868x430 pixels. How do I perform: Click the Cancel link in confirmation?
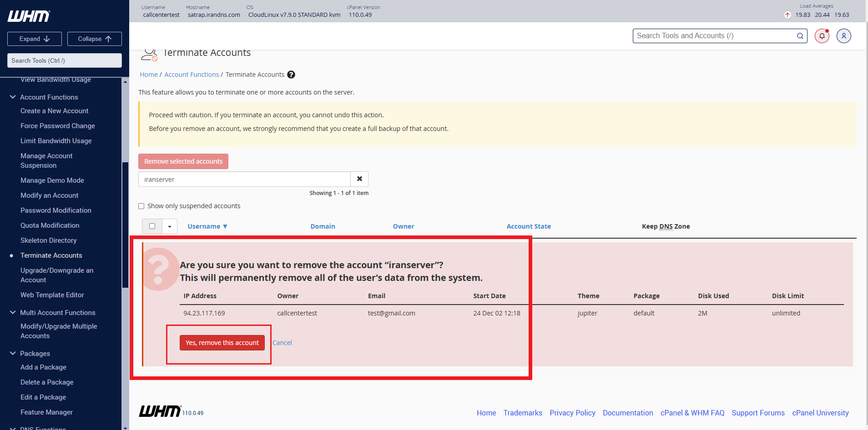[282, 343]
